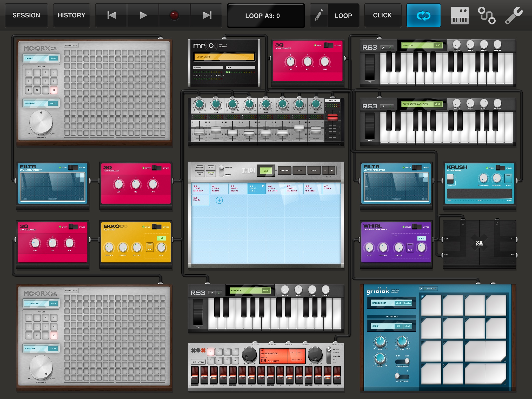Load a preset on the PURE LOVE synth
The height and width of the screenshot is (399, 532).
[437, 45]
